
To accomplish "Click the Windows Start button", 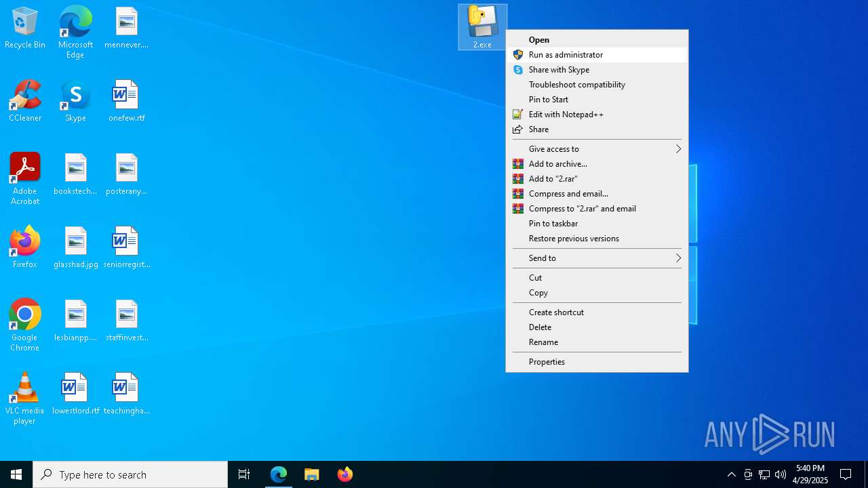I will (x=16, y=474).
